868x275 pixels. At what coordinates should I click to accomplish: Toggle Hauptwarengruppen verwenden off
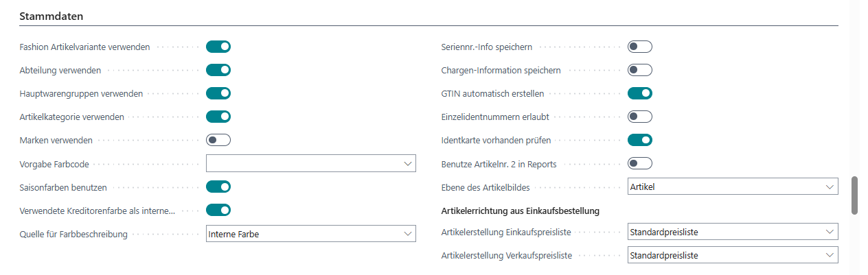(x=218, y=93)
